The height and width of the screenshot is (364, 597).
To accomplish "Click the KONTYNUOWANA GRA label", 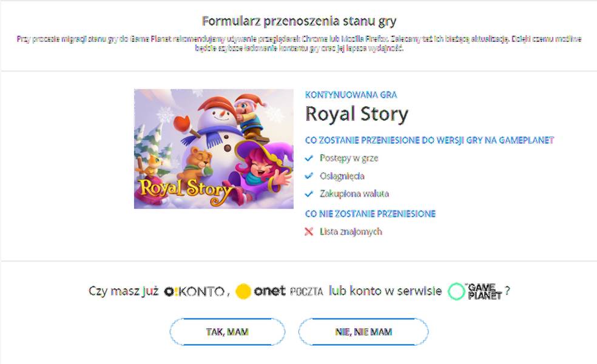I will [x=351, y=95].
